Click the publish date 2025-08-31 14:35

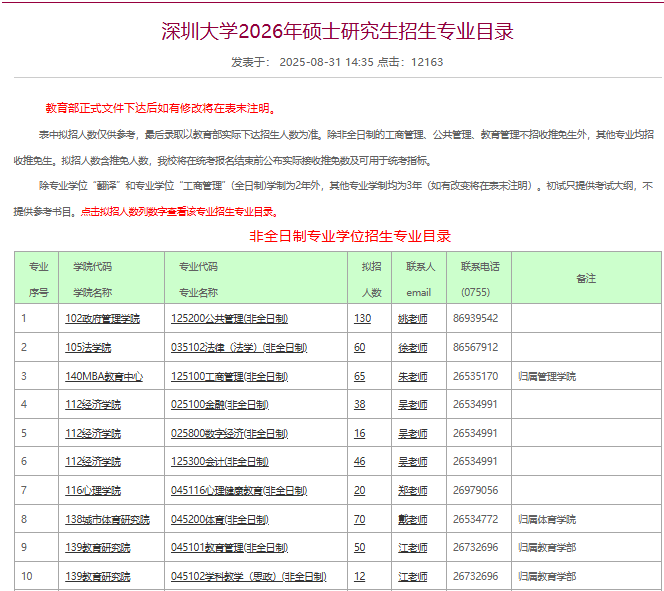coord(326,62)
